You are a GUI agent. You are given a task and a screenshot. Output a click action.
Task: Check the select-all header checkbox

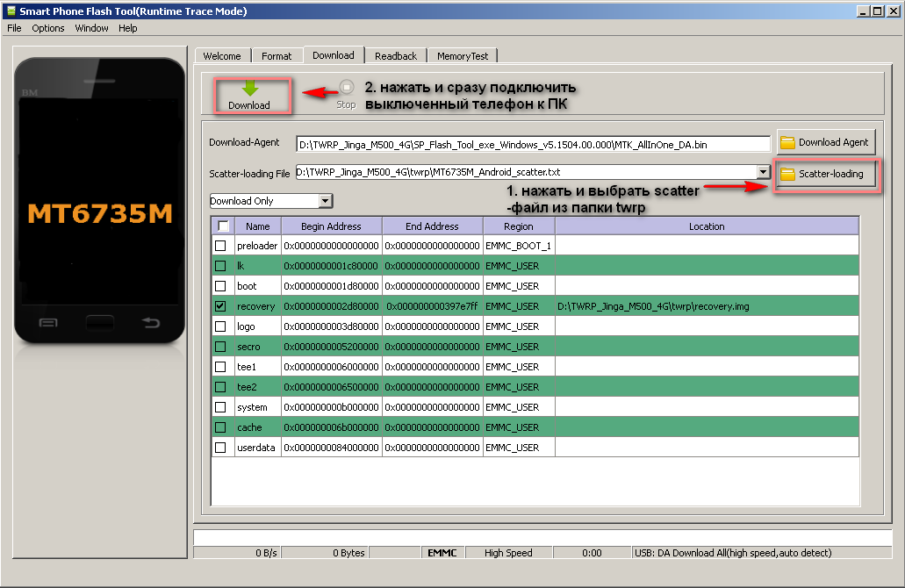tap(223, 226)
